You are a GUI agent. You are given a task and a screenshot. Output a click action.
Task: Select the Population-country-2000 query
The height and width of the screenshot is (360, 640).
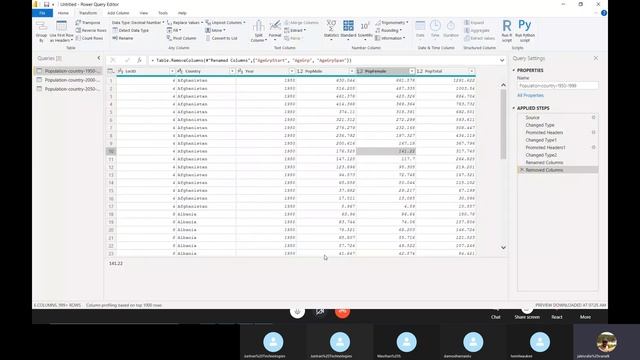coord(68,80)
